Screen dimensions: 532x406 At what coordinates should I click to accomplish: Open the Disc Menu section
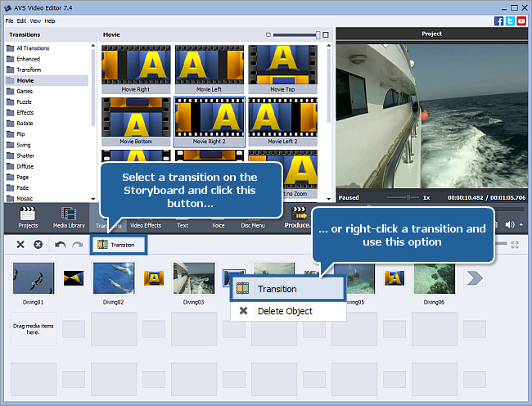tap(253, 225)
